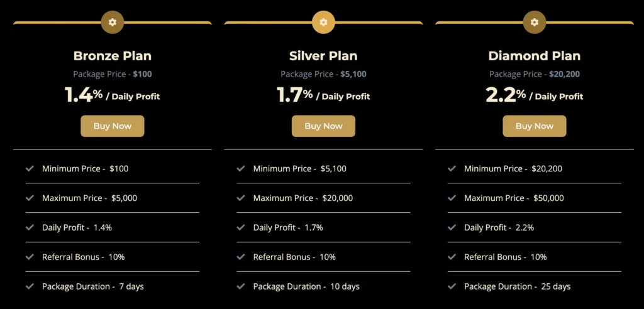Click checkmark next to Diamond 25 days duration
This screenshot has width=644, height=309.
[x=452, y=286]
